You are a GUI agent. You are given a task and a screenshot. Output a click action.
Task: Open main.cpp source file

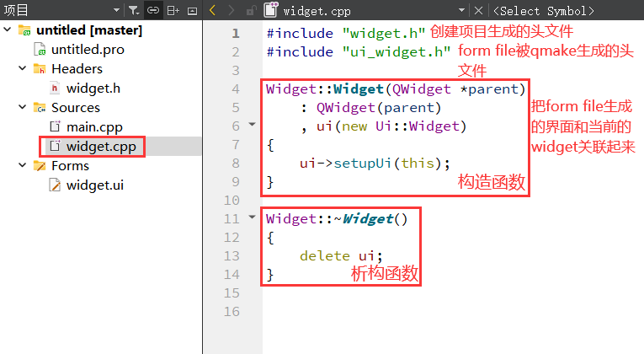pos(94,127)
